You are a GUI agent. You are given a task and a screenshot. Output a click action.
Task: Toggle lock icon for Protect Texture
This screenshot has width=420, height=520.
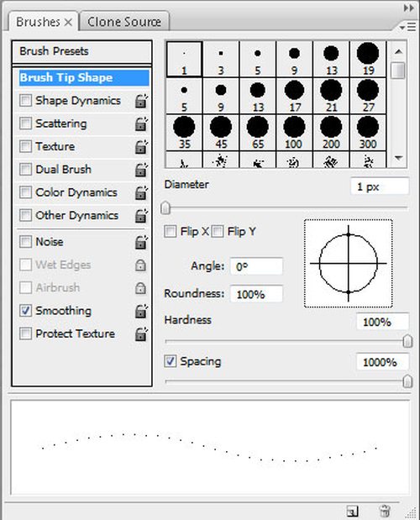[141, 334]
